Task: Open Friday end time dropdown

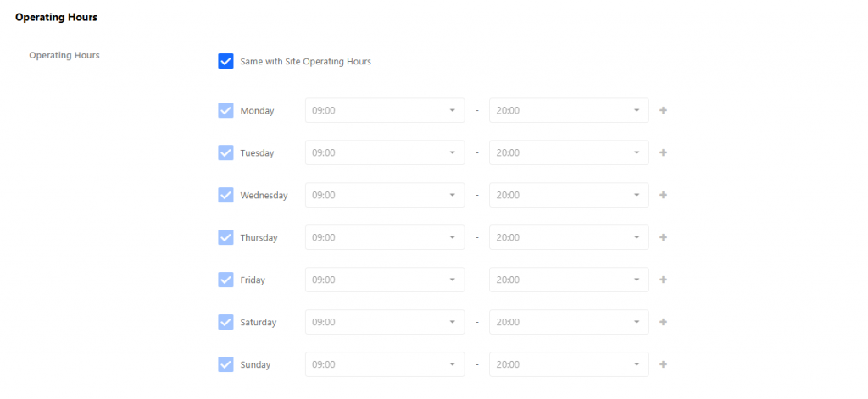Action: pyautogui.click(x=569, y=280)
